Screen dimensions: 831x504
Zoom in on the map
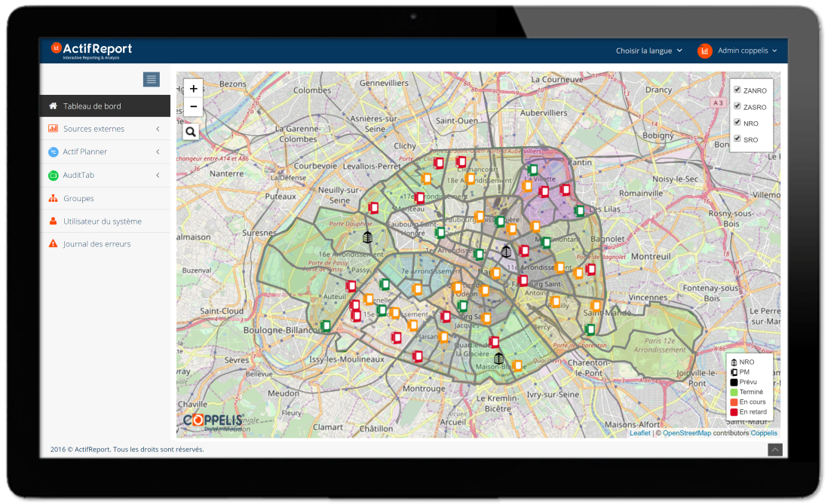194,88
